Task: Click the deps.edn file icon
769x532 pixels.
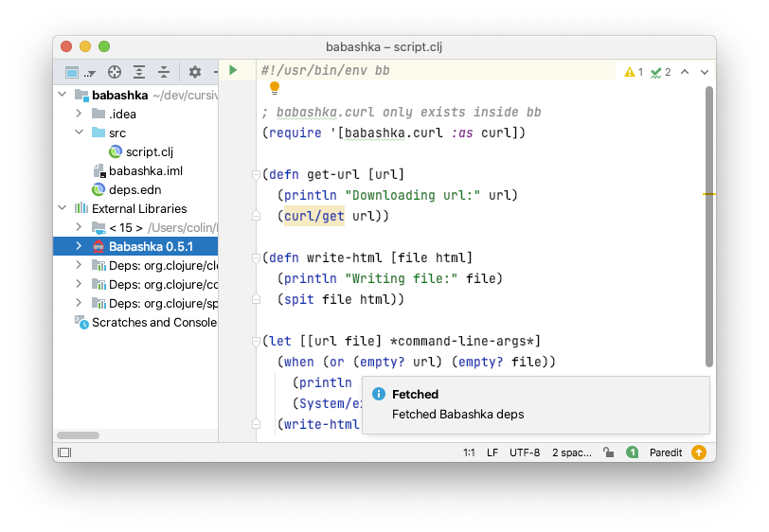Action: [98, 189]
